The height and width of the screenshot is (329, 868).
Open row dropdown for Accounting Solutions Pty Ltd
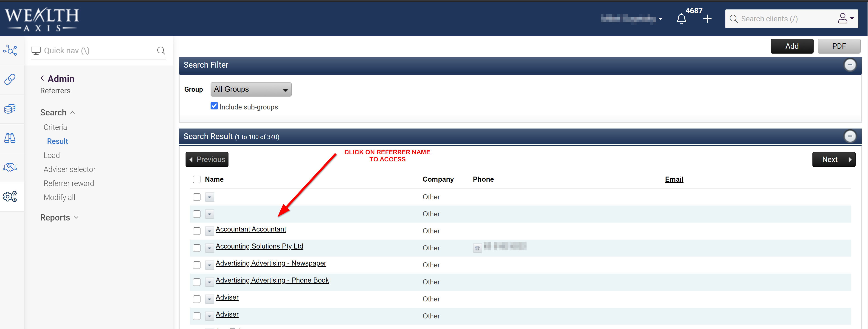coord(209,248)
